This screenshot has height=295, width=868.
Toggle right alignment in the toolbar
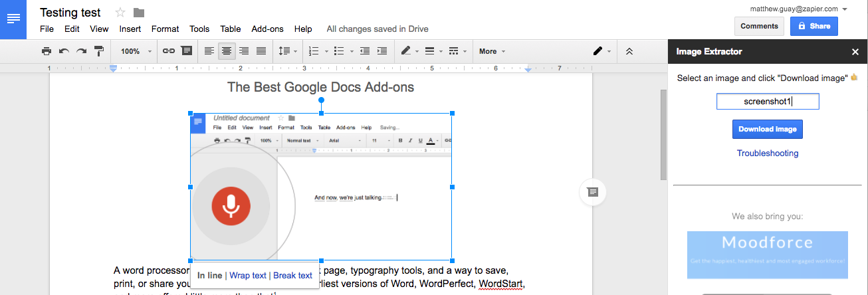click(244, 51)
